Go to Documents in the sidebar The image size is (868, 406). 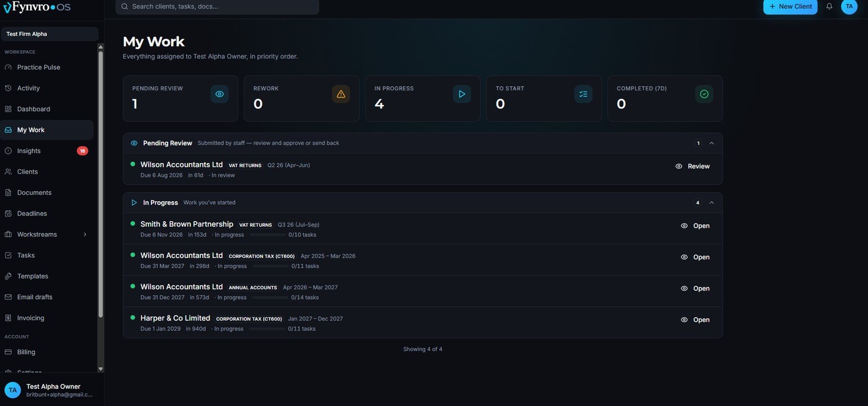pos(47,192)
